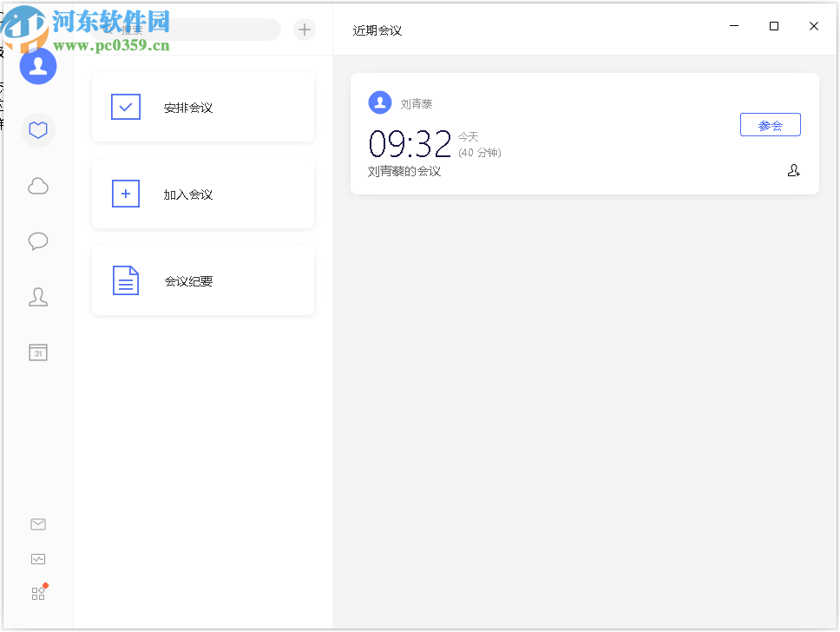Open the cloud storage section in the sidebar
Image resolution: width=840 pixels, height=632 pixels.
pos(38,186)
